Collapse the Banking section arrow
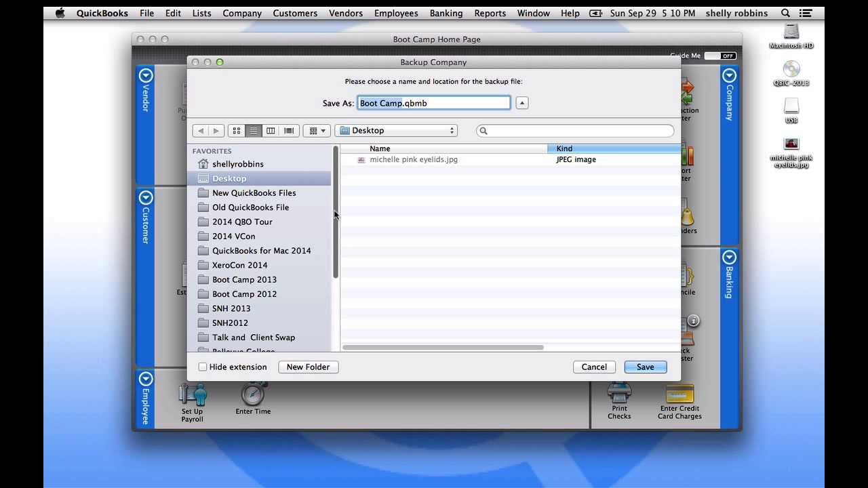This screenshot has height=488, width=868. (729, 257)
